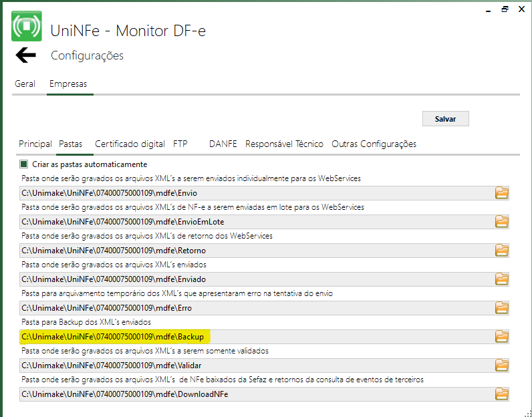Close the UniNFe window
This screenshot has height=417, width=532.
coord(522,9)
